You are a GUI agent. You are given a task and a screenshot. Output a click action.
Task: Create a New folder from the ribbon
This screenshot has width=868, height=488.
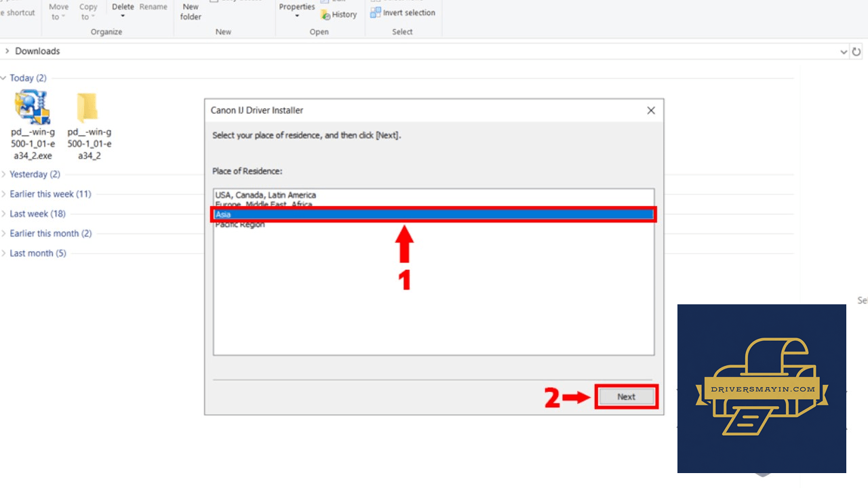191,12
